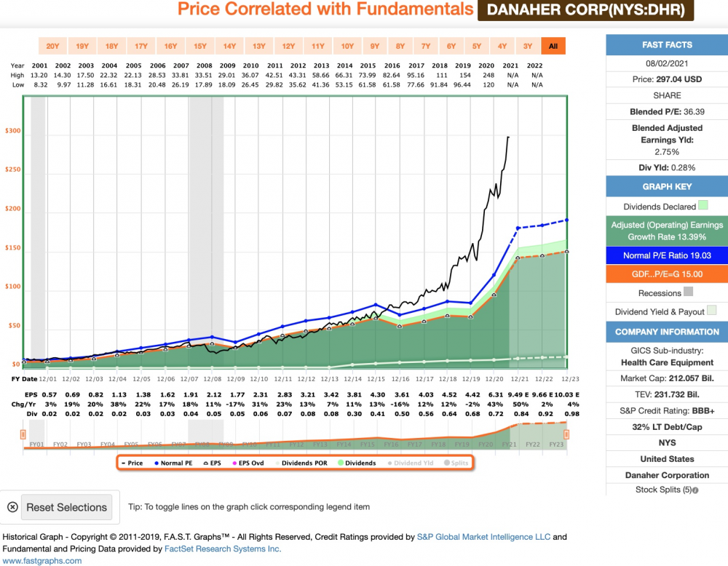
Task: Select the 20Y time range tab
Action: click(x=52, y=46)
